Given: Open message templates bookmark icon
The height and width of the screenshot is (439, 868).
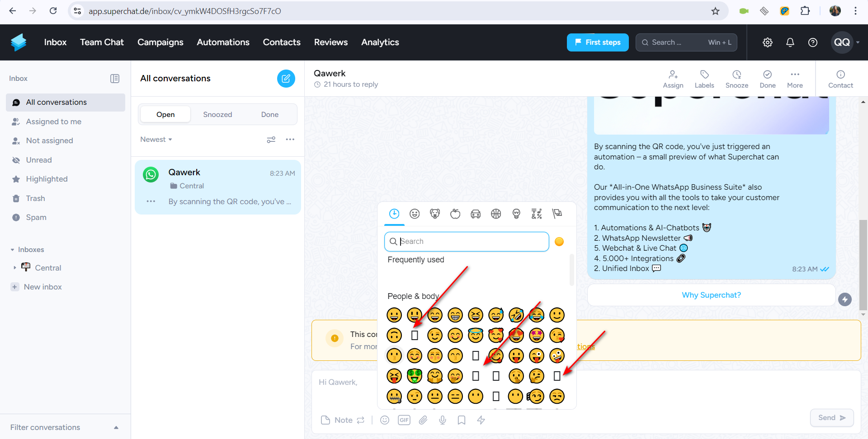Looking at the screenshot, I should point(462,420).
